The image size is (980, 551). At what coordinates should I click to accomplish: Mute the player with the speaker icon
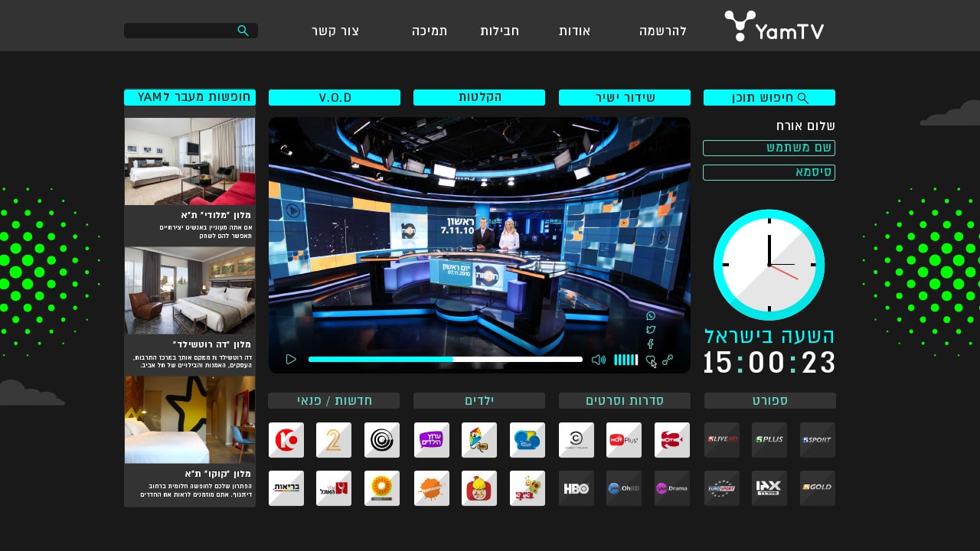pos(599,360)
